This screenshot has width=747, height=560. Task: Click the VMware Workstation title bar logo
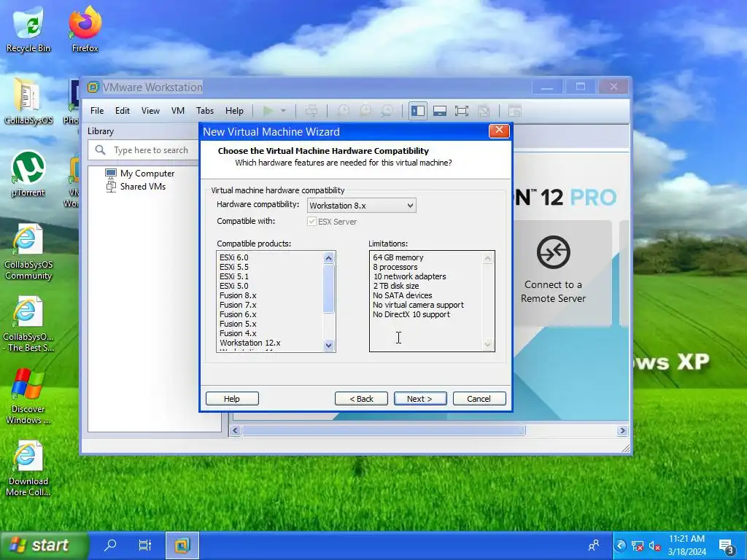click(x=93, y=87)
